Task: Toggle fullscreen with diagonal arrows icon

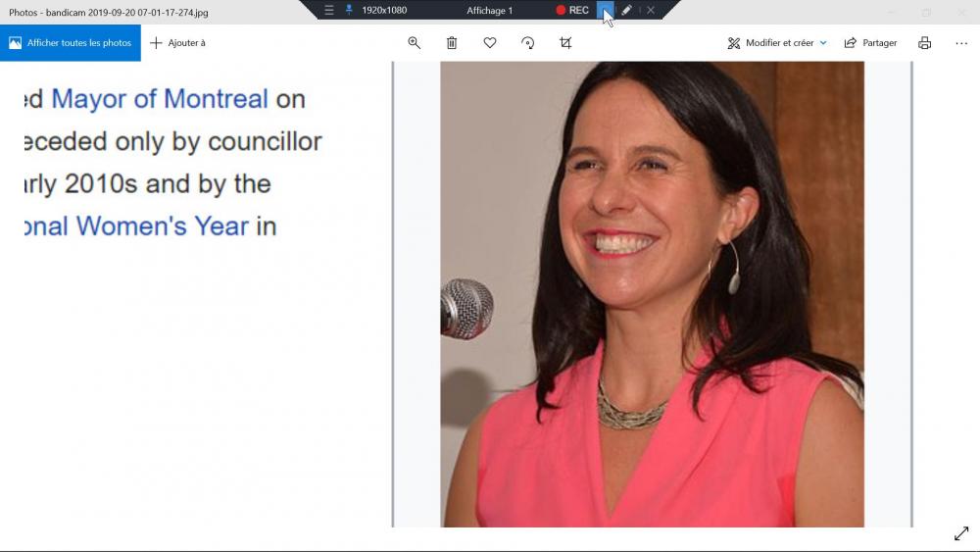Action: pos(961,533)
